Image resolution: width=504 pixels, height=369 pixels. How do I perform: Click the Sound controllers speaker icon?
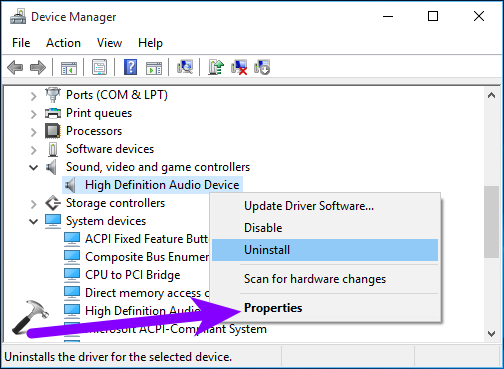(51, 167)
